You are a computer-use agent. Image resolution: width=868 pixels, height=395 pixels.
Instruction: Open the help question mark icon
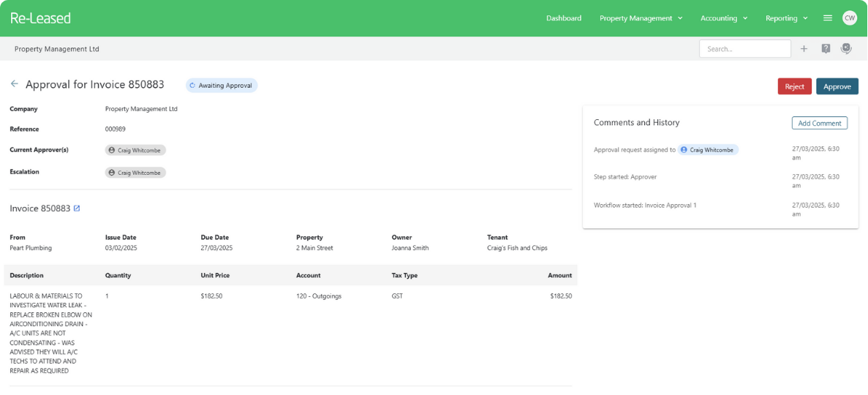point(826,49)
